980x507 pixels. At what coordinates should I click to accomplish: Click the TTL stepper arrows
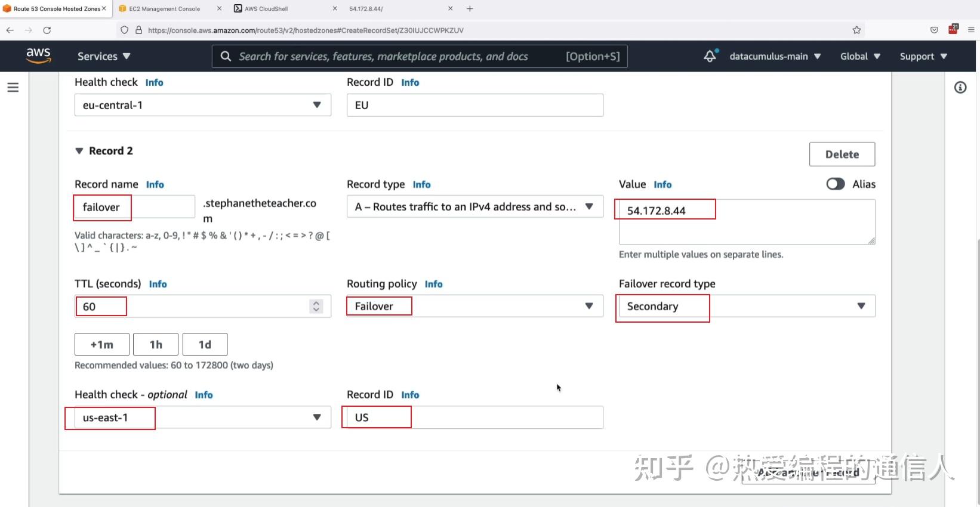pyautogui.click(x=316, y=306)
